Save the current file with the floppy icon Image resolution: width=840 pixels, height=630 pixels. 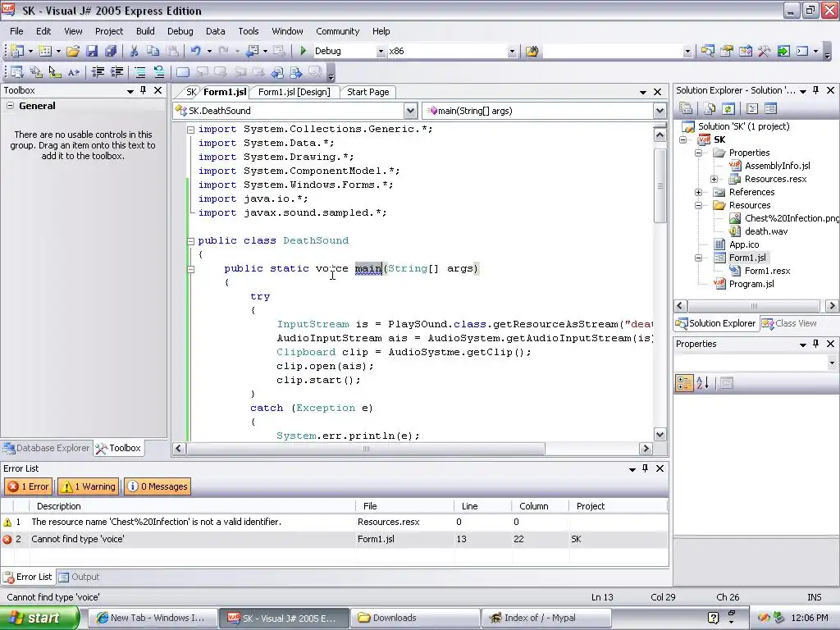coord(92,51)
